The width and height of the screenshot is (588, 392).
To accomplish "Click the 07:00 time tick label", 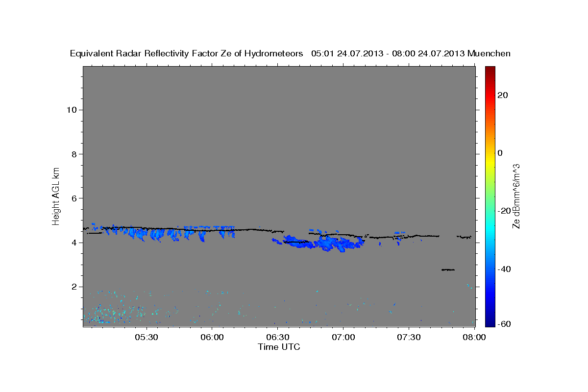I will (x=343, y=338).
